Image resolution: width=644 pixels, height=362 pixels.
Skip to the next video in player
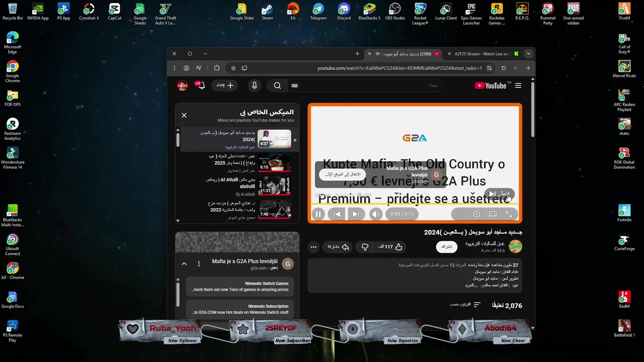coord(355,214)
